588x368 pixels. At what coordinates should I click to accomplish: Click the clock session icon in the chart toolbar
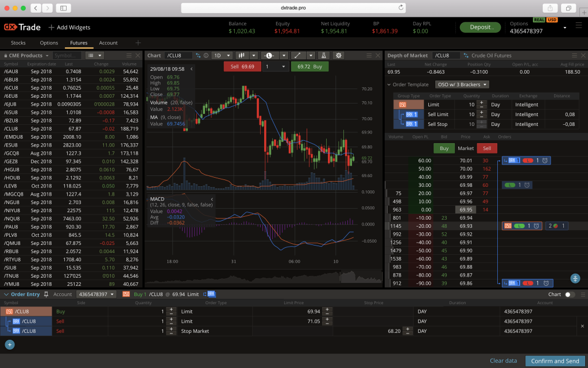click(x=270, y=55)
